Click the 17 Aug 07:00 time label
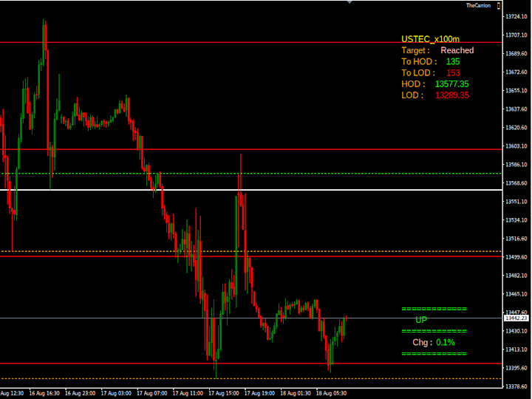Viewport: 532px width, 399px height. [x=151, y=393]
